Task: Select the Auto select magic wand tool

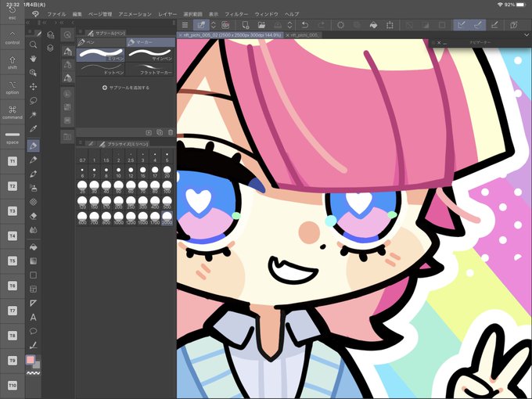Action: click(x=33, y=115)
